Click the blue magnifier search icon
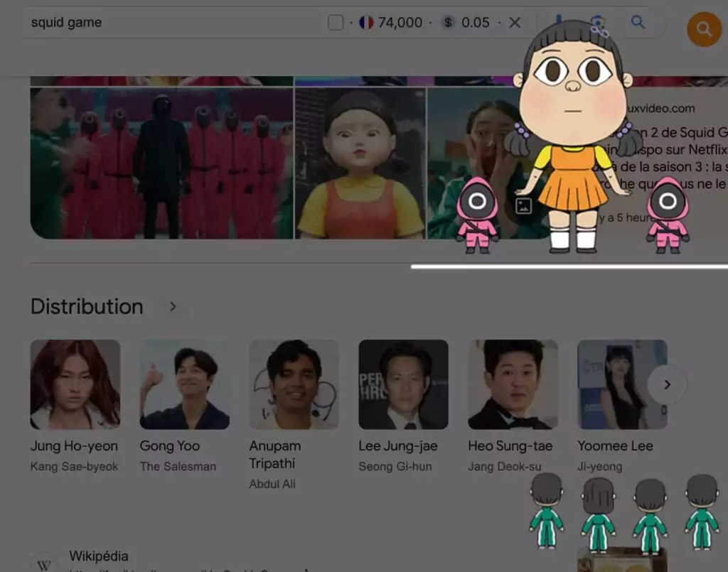 (x=638, y=23)
